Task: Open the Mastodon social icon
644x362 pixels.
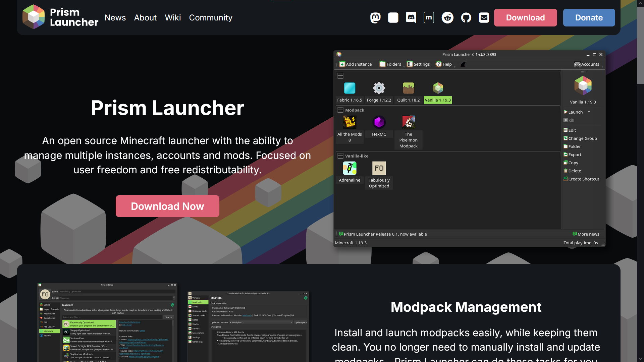Action: click(375, 18)
